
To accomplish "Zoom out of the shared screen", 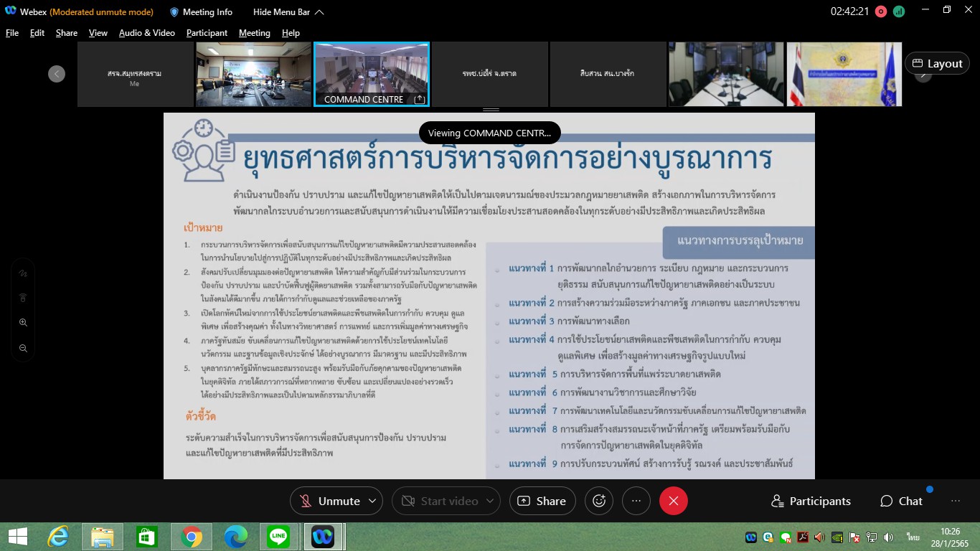I will 23,348.
